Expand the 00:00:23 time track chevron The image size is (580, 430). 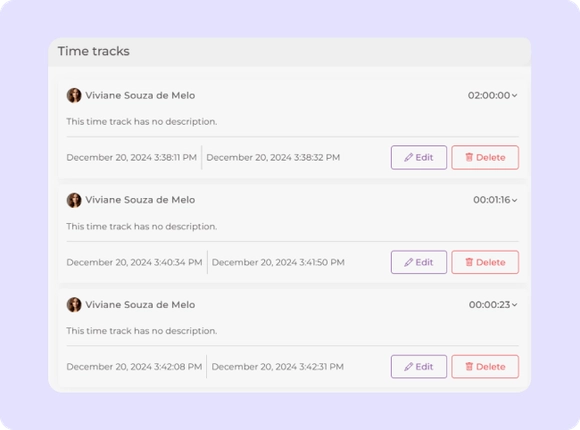[x=515, y=305]
